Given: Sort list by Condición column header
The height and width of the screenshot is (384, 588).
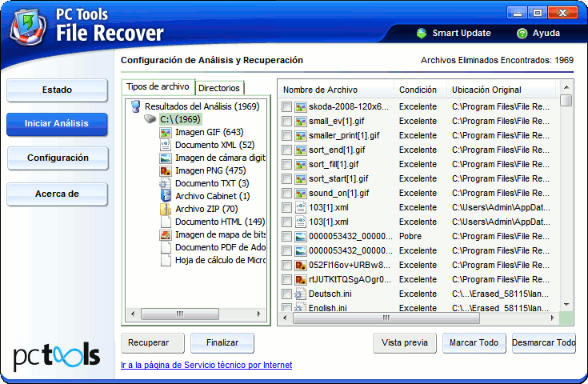Looking at the screenshot, I should tap(418, 90).
